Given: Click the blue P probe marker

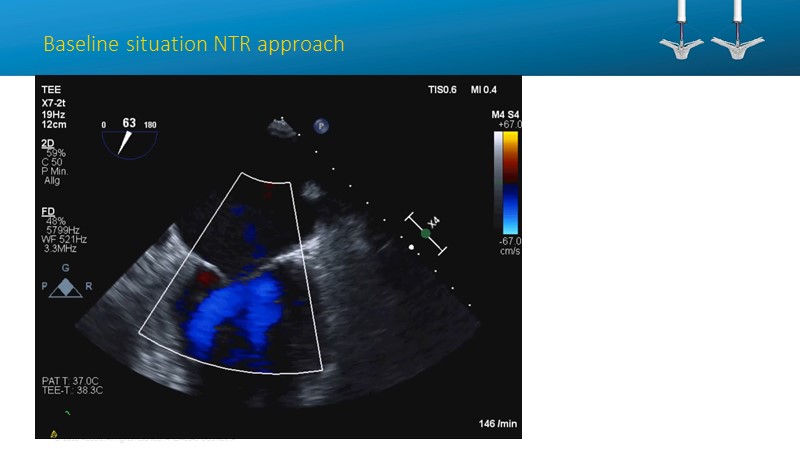Looking at the screenshot, I should 321,126.
